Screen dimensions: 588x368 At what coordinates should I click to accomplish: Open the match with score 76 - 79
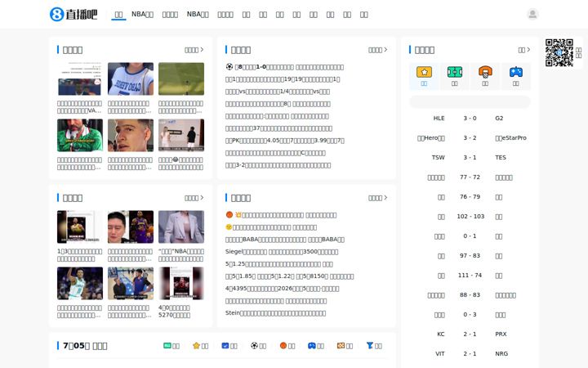[x=470, y=197]
